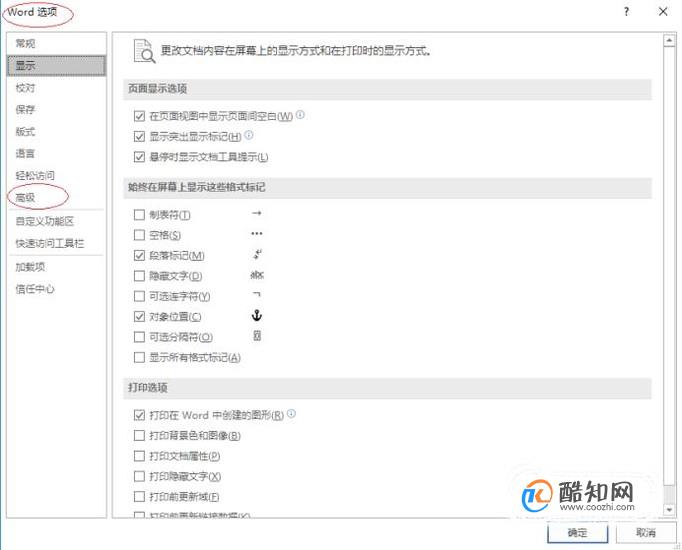The width and height of the screenshot is (682, 550).
Task: Click the scrollbar down arrow
Action: click(669, 509)
